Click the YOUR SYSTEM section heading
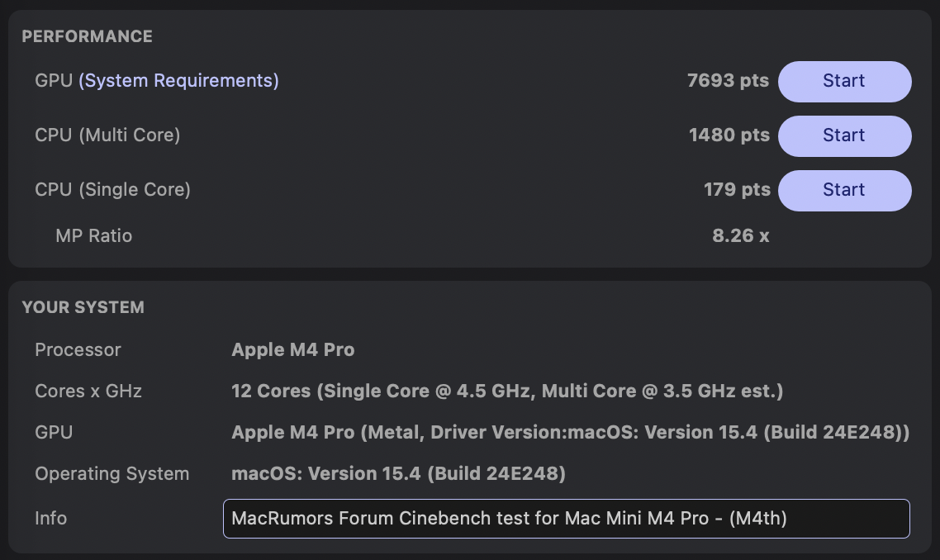 (x=83, y=307)
